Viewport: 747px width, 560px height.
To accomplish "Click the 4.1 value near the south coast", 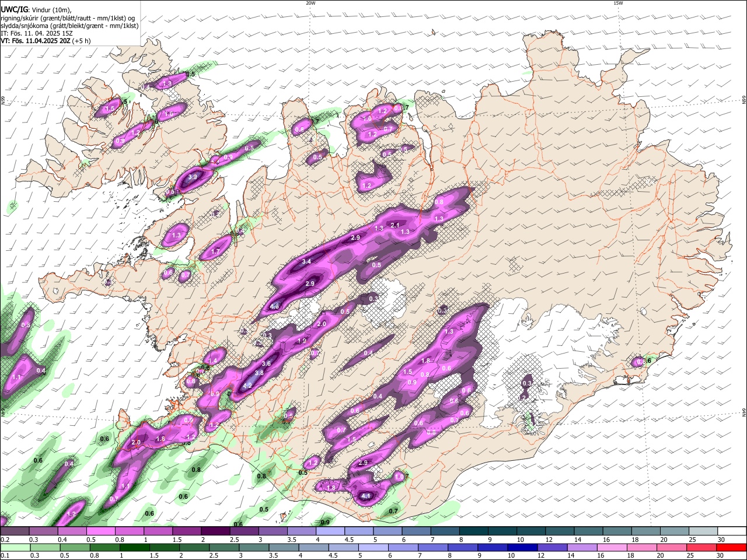I will [366, 496].
